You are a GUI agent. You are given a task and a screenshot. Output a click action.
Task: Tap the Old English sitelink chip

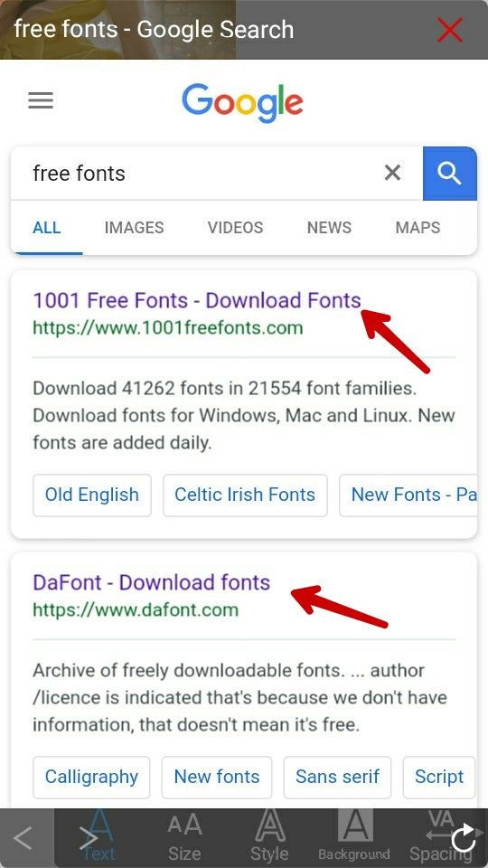coord(92,495)
